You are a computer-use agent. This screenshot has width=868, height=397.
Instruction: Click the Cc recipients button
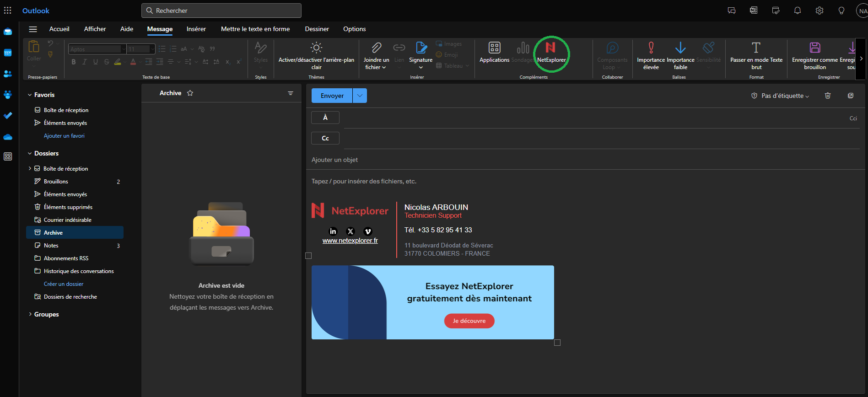(x=325, y=138)
